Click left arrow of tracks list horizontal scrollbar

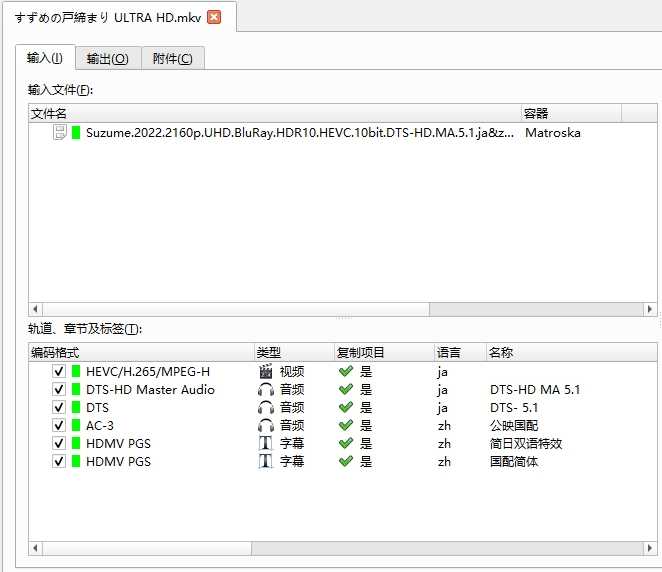coord(35,548)
